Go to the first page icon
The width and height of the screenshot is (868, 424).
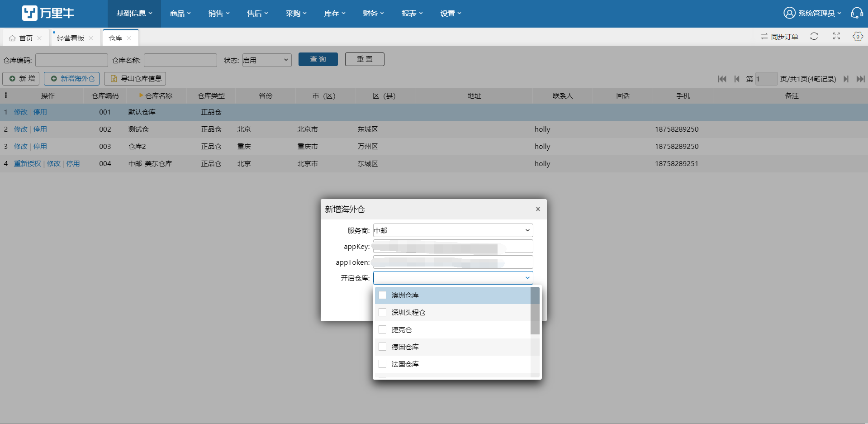click(x=722, y=79)
